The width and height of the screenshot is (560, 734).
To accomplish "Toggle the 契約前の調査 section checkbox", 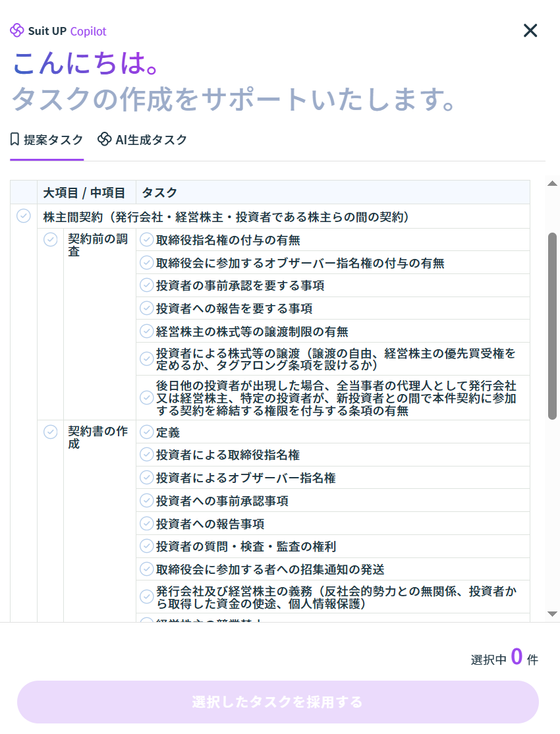I will [x=51, y=239].
